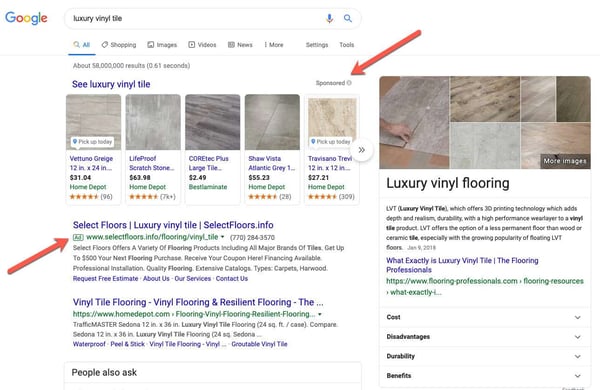Click Groutable Vinyl Tile sitelink
This screenshot has width=600, height=390.
point(259,344)
